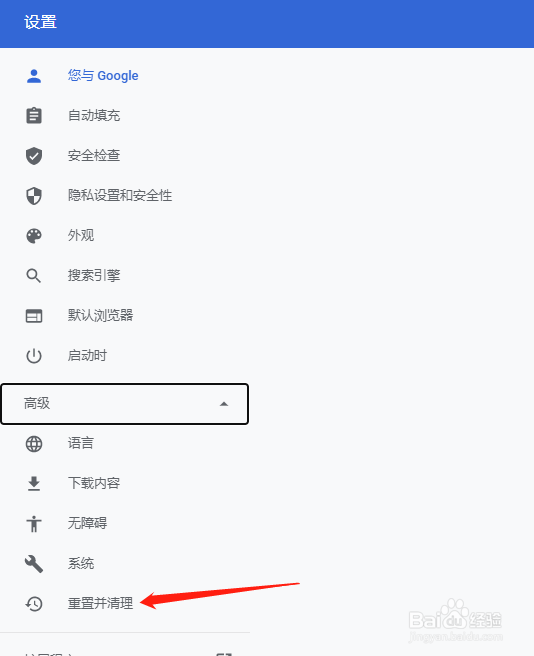
Task: Click the shield checkmark icon for 安全检查
Action: [x=34, y=156]
